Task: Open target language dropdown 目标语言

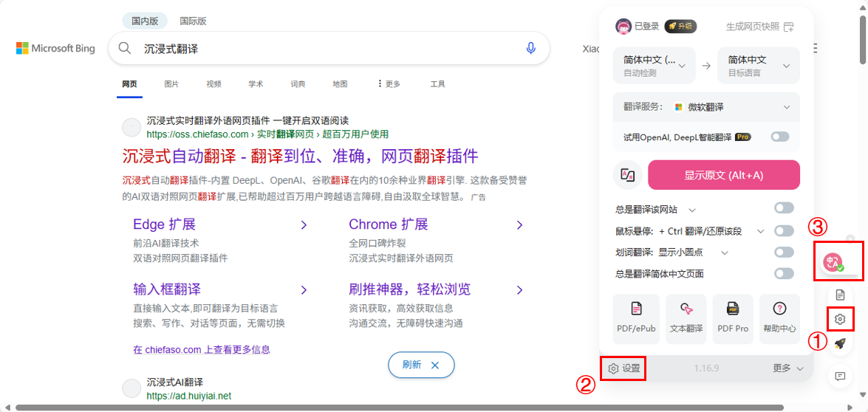Action: pyautogui.click(x=759, y=66)
